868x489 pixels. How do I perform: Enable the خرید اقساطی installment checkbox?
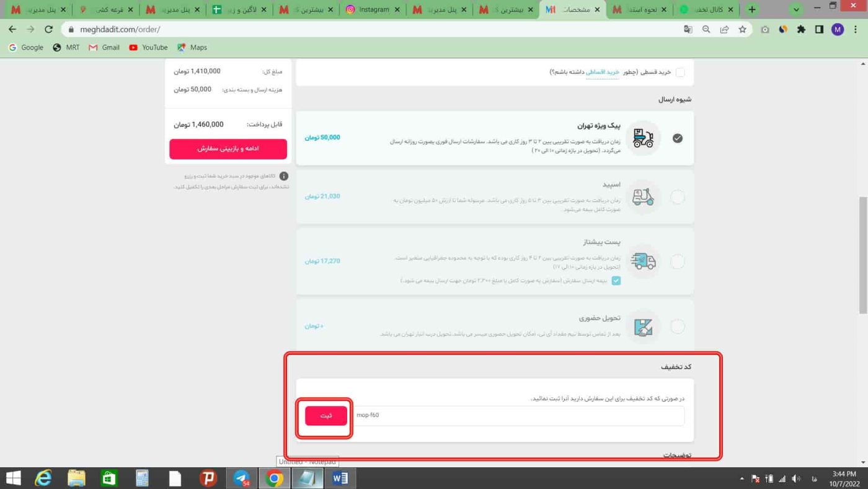680,72
